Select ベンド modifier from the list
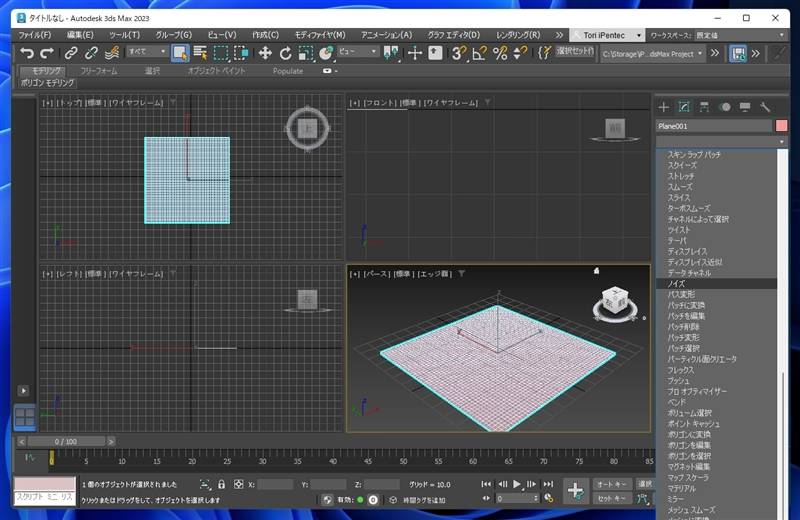This screenshot has width=800, height=520. (x=716, y=402)
